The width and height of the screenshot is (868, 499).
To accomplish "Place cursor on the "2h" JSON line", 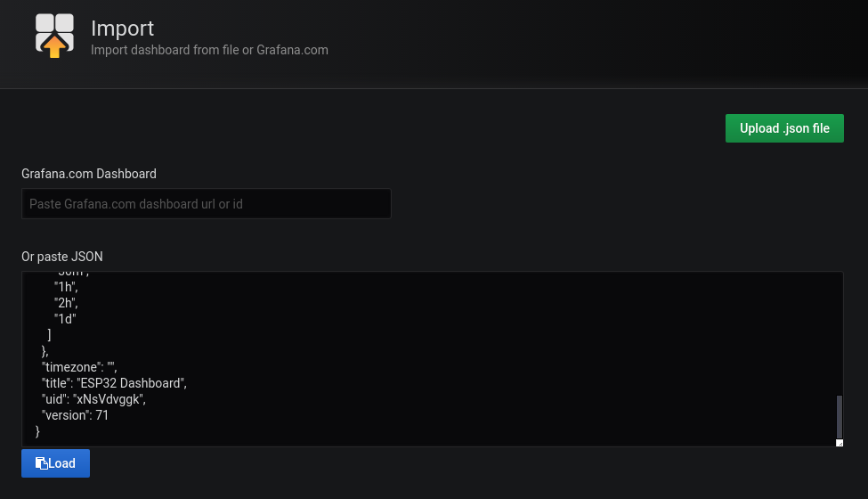I will [67, 303].
